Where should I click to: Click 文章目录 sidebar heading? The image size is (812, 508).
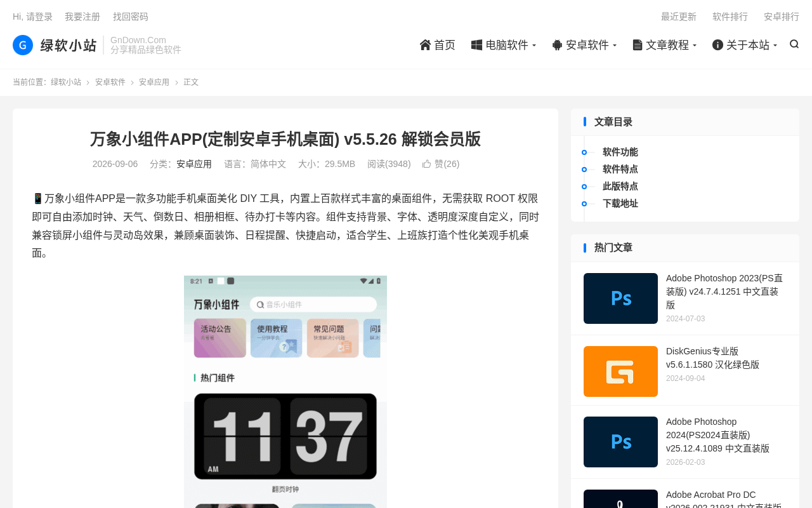point(613,122)
